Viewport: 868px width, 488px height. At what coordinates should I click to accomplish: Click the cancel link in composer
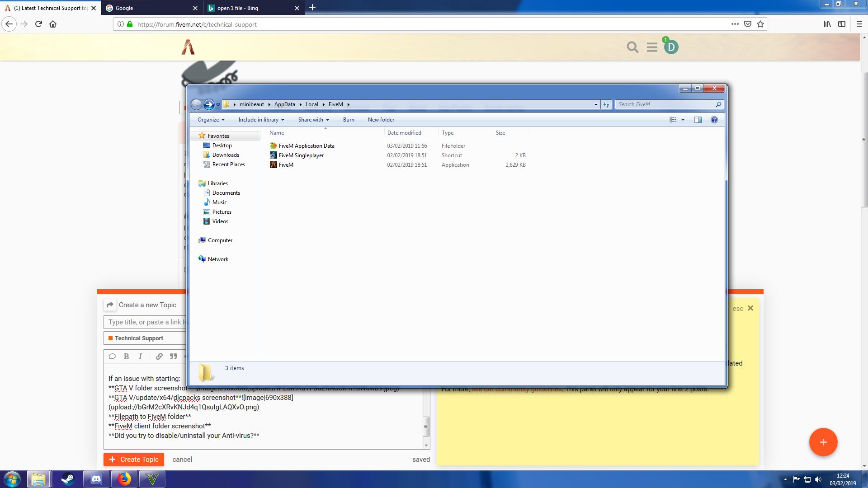coord(182,460)
